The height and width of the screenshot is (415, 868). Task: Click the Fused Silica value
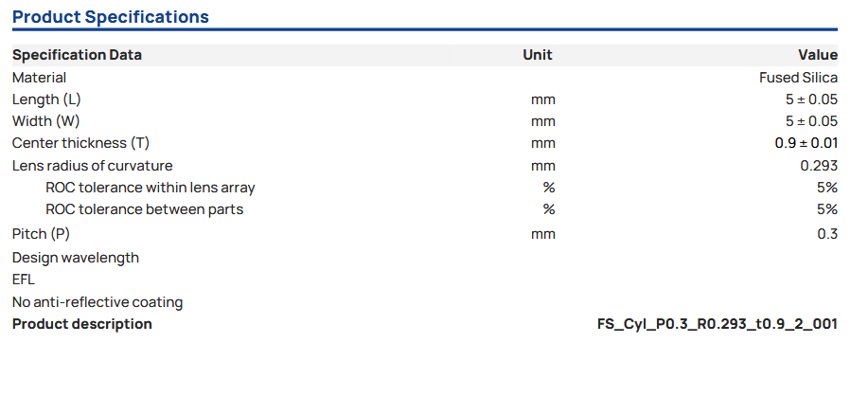click(x=798, y=78)
